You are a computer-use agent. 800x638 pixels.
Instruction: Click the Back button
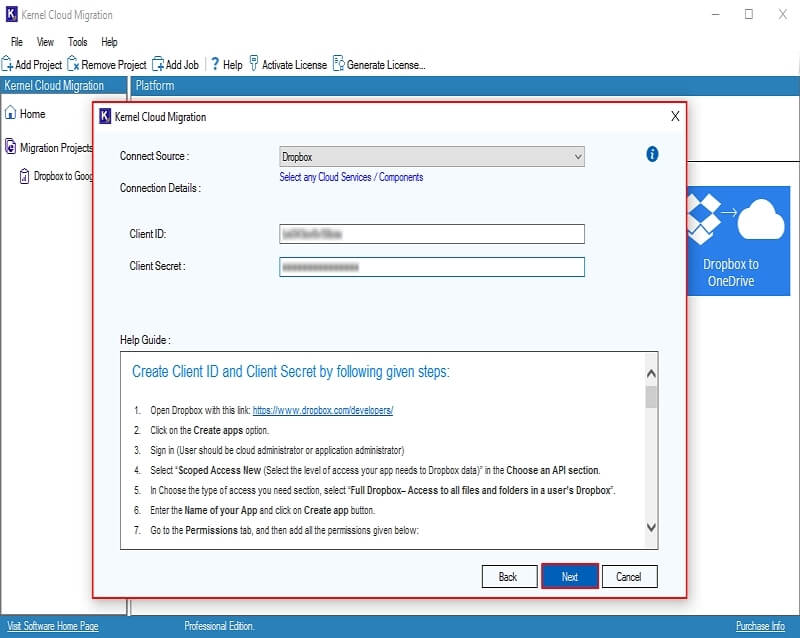[x=509, y=576]
